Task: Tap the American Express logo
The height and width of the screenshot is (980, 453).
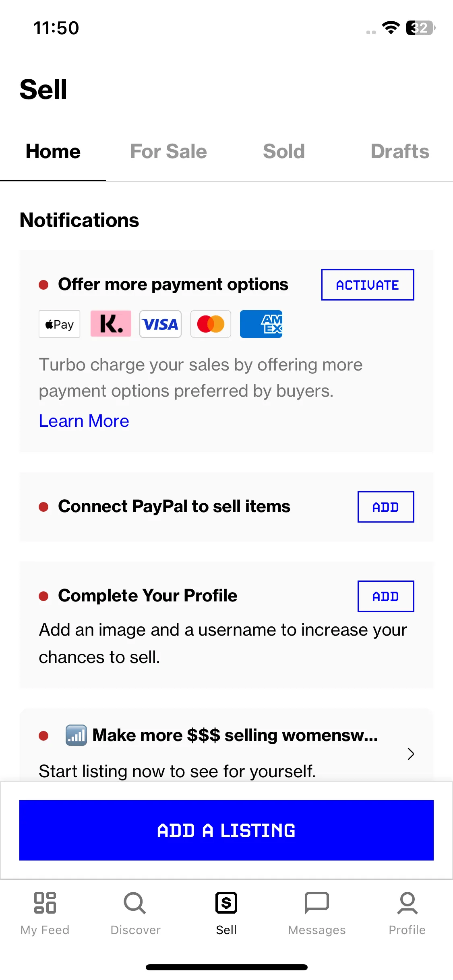Action: [x=261, y=324]
